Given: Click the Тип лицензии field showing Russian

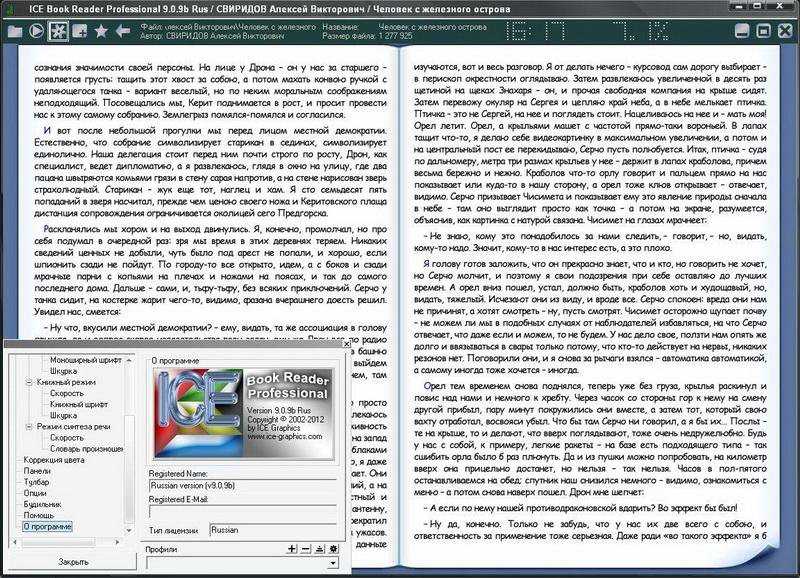Looking at the screenshot, I should pyautogui.click(x=273, y=530).
